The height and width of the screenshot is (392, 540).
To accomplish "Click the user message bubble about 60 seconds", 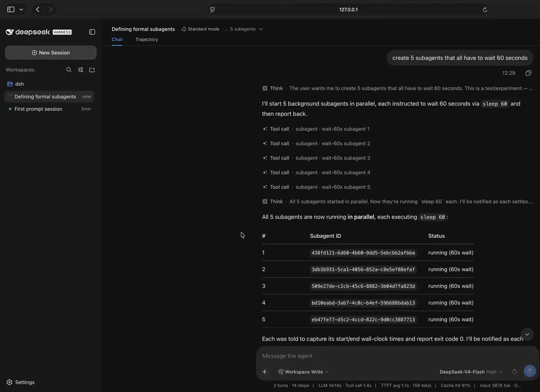I will click(460, 58).
